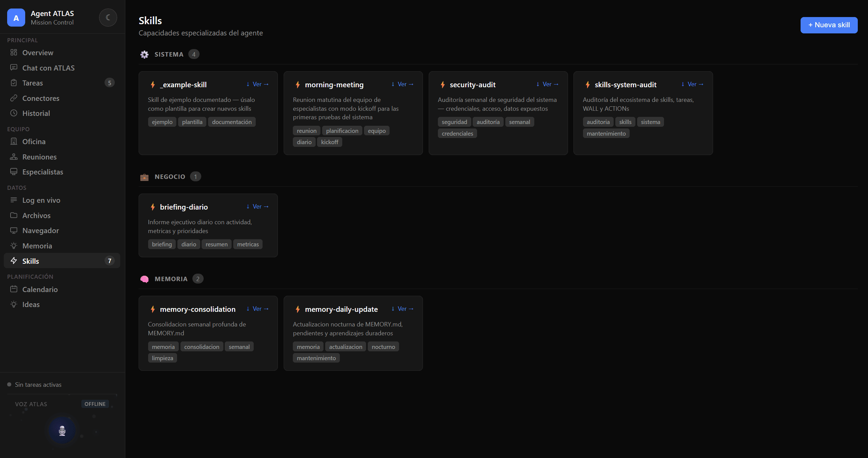Download memory-daily-update with the down arrow
The height and width of the screenshot is (458, 868).
tap(393, 309)
